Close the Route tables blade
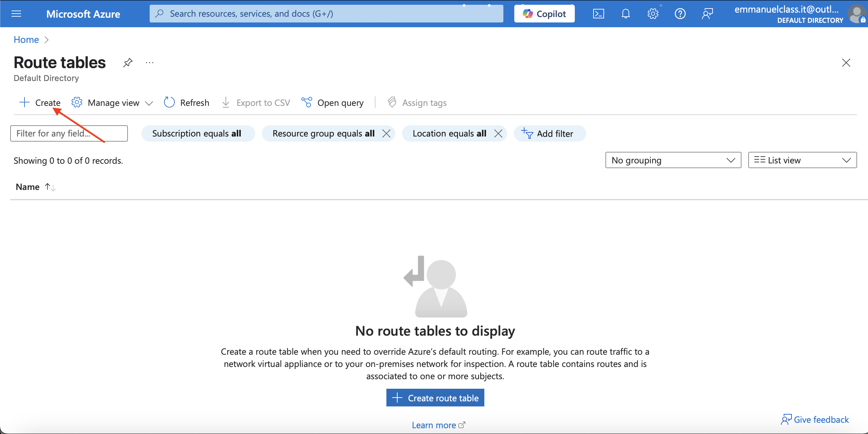The height and width of the screenshot is (434, 868). (846, 63)
